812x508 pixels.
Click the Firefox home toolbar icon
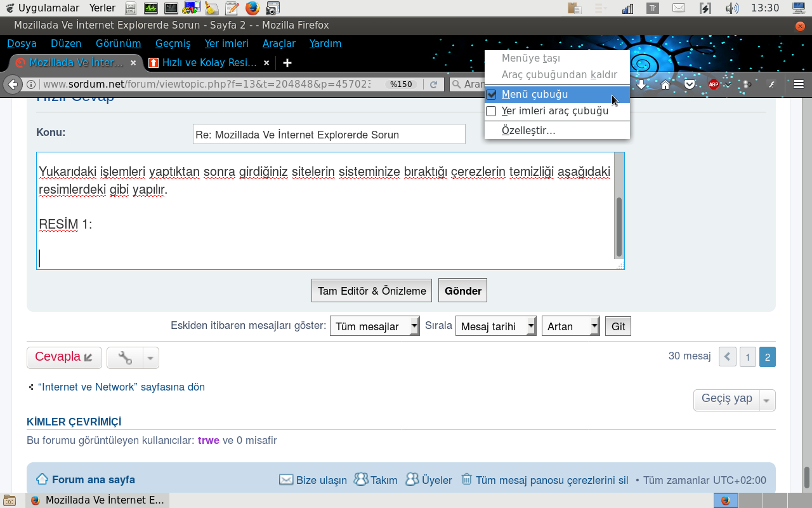pyautogui.click(x=665, y=84)
